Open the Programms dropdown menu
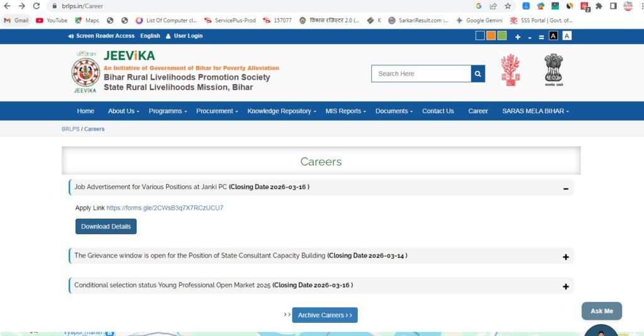This screenshot has height=336, width=644. tap(168, 111)
